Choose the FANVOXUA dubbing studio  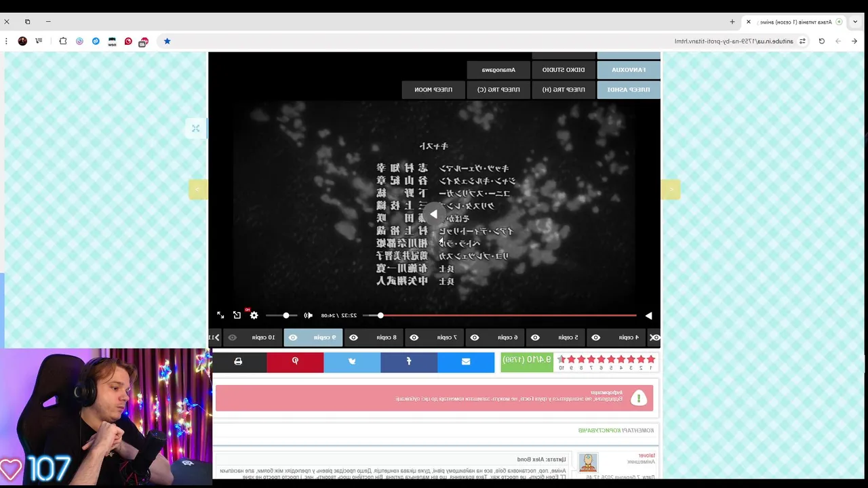pyautogui.click(x=629, y=70)
